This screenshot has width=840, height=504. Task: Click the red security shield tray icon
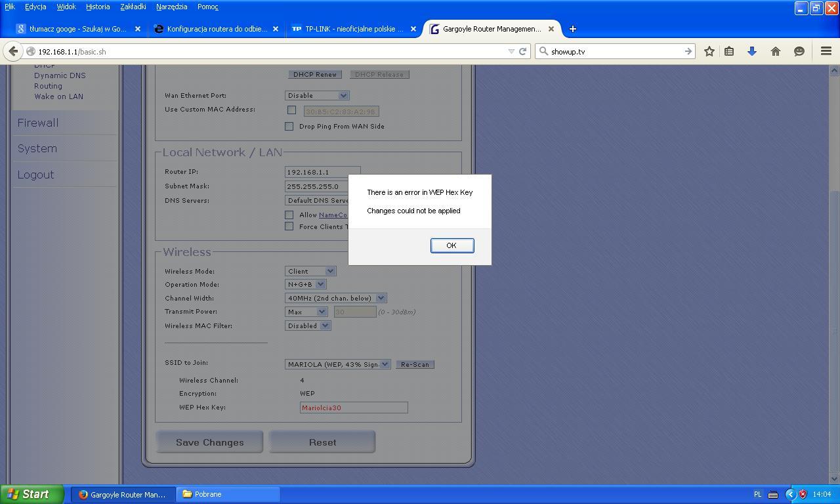pyautogui.click(x=803, y=494)
